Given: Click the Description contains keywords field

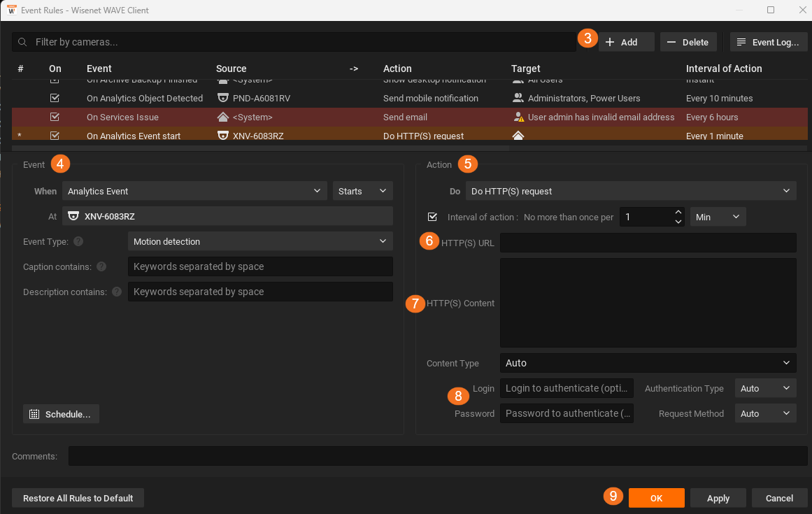Looking at the screenshot, I should [x=260, y=292].
